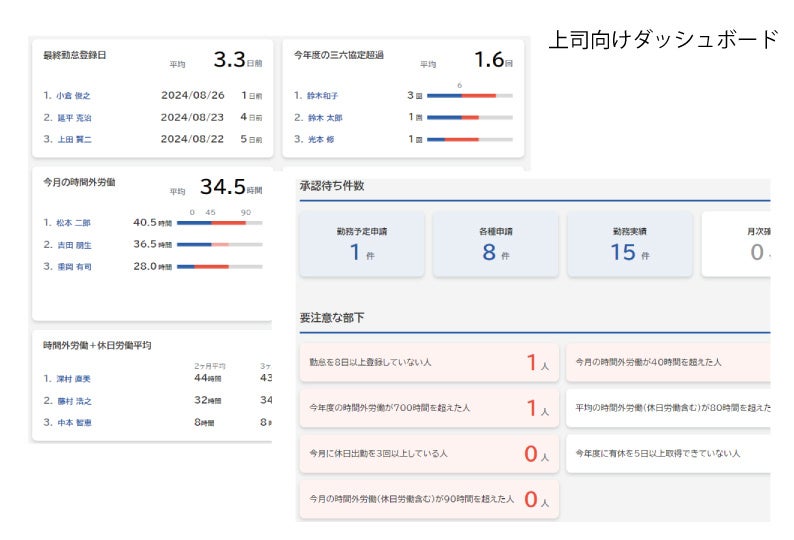
Task: Open employee link 上田 賢二
Action: tap(74, 139)
